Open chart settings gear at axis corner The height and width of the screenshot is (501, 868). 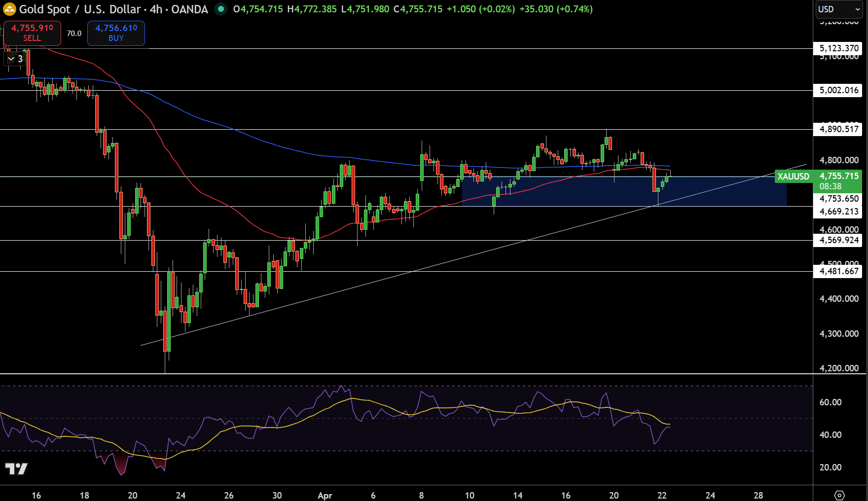[x=839, y=495]
